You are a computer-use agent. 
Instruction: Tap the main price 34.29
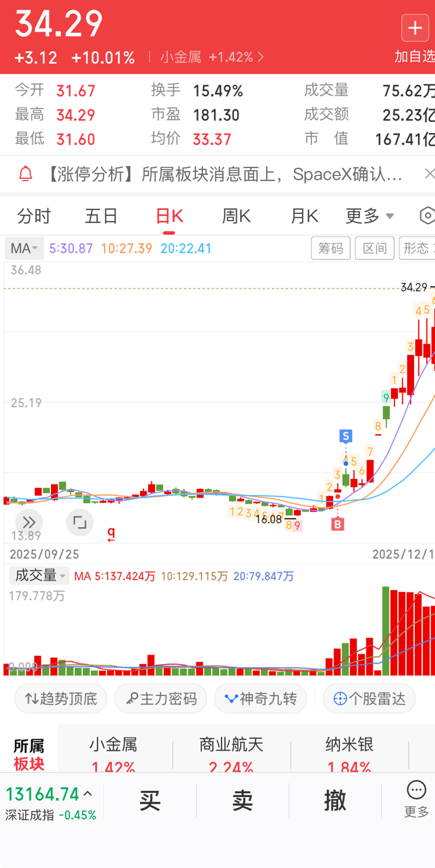tap(59, 24)
